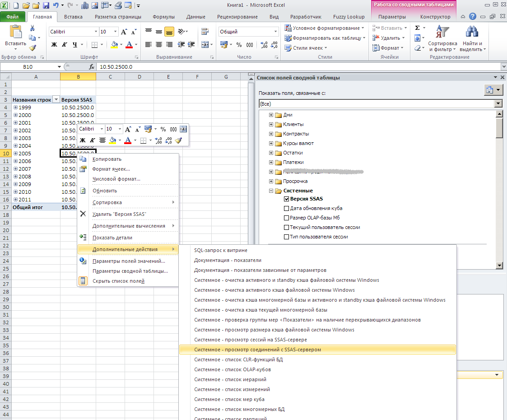Click the field list scroll down arrow
This screenshot has width=507, height=420.
pos(500,266)
